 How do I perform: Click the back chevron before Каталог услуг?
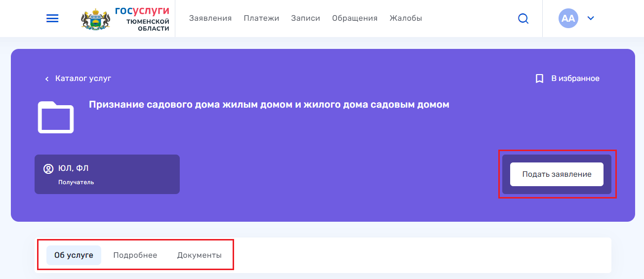click(x=47, y=79)
